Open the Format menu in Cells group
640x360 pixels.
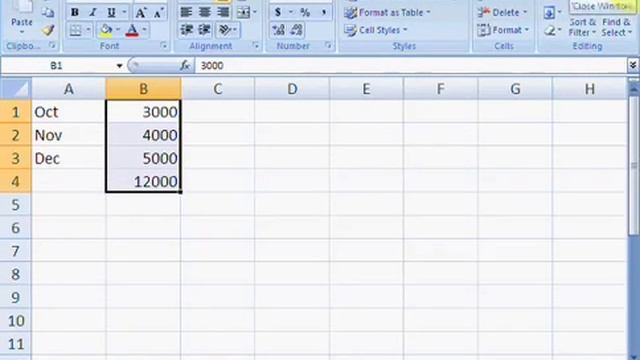coord(503,30)
